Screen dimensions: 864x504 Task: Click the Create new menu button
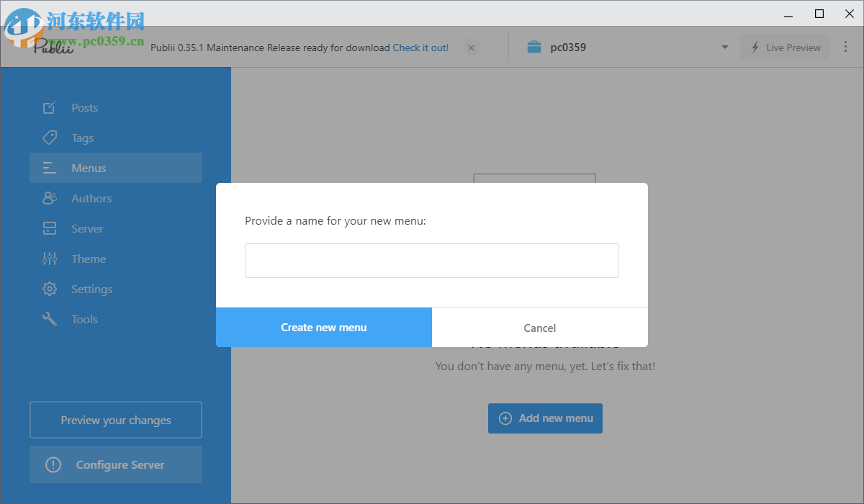tap(324, 328)
